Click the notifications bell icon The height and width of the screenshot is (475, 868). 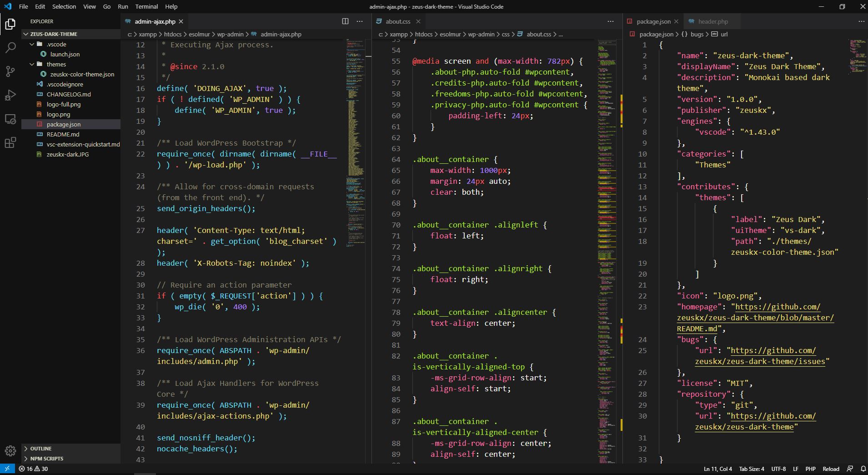pos(863,469)
